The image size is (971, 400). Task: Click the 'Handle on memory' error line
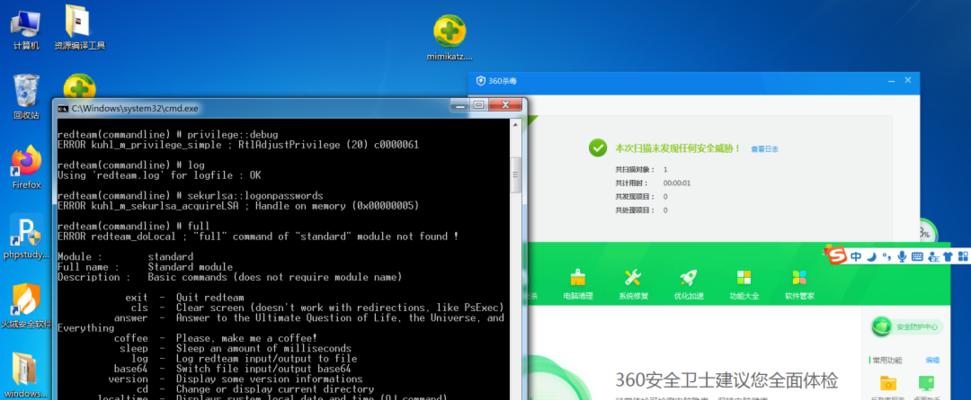tap(238, 205)
